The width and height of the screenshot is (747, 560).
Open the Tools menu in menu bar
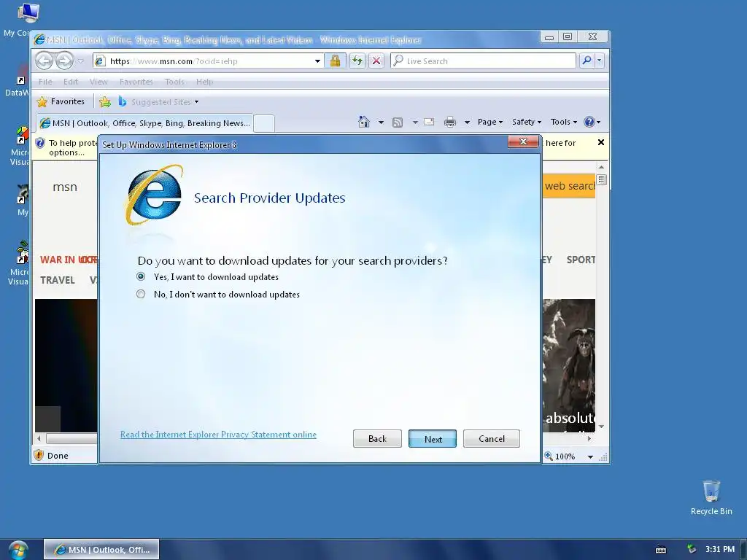pos(174,82)
